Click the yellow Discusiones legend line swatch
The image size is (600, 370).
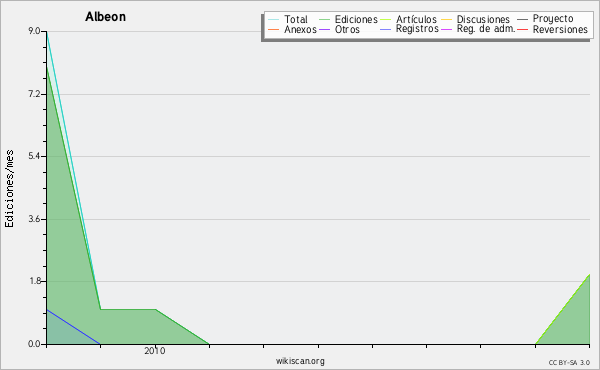[x=446, y=19]
